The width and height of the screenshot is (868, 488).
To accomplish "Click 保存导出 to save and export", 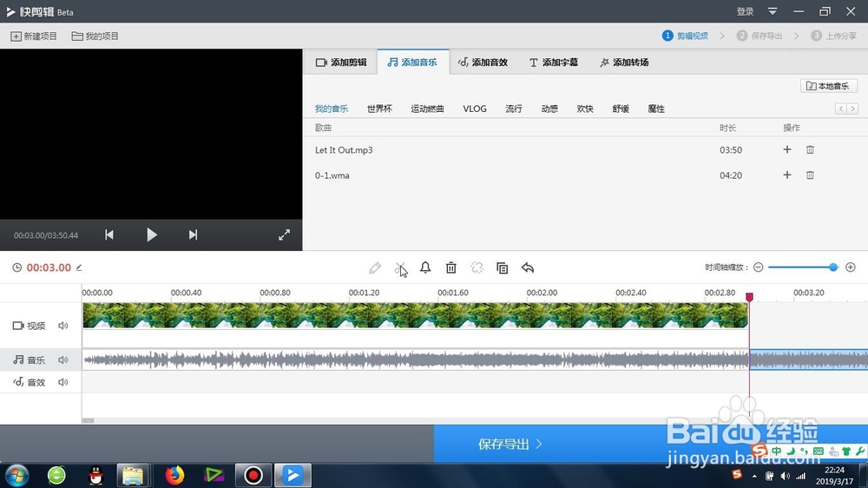I will (510, 444).
